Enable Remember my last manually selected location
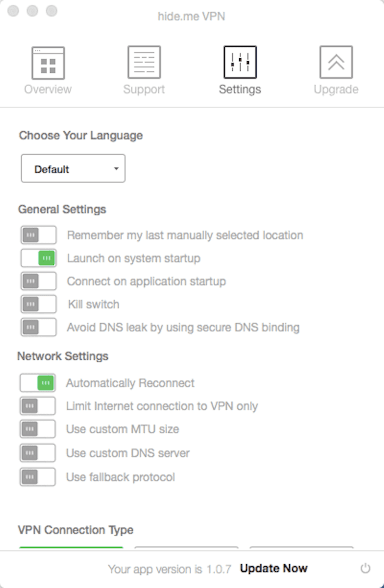Viewport: 384px width, 588px height. 38,235
